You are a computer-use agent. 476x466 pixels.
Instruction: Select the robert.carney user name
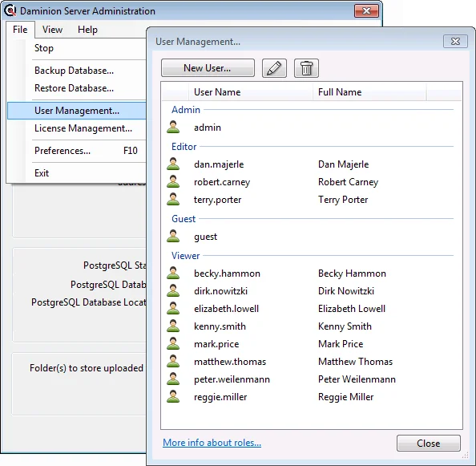click(x=222, y=182)
